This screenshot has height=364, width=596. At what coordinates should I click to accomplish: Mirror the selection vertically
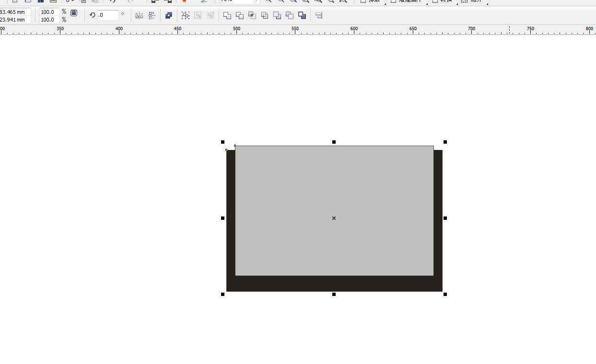coord(152,16)
